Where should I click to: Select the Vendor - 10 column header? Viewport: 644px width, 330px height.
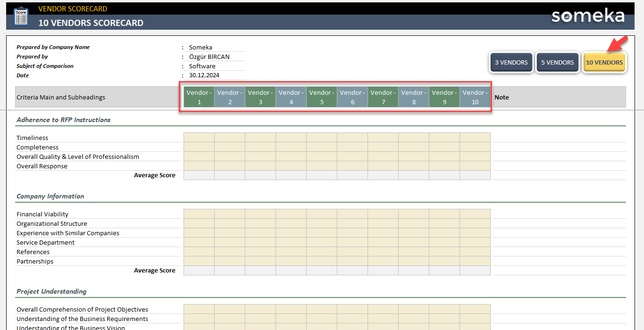[475, 97]
